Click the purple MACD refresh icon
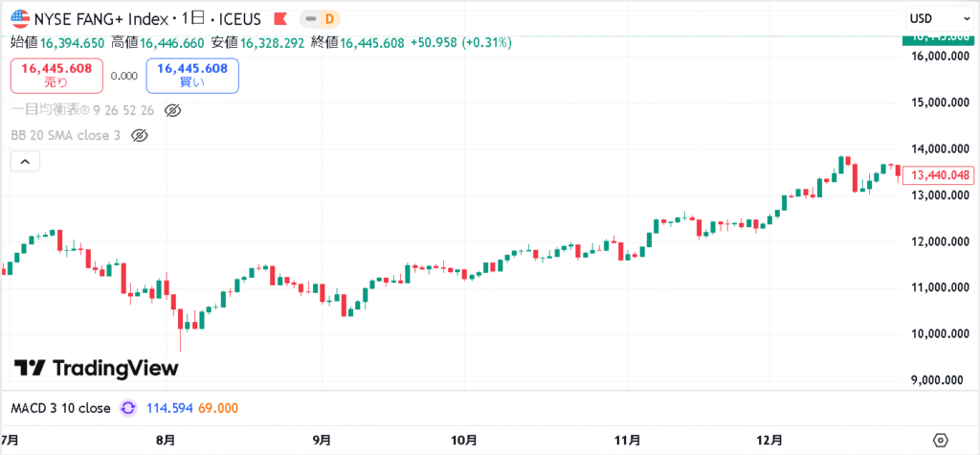The width and height of the screenshot is (980, 455). click(128, 408)
